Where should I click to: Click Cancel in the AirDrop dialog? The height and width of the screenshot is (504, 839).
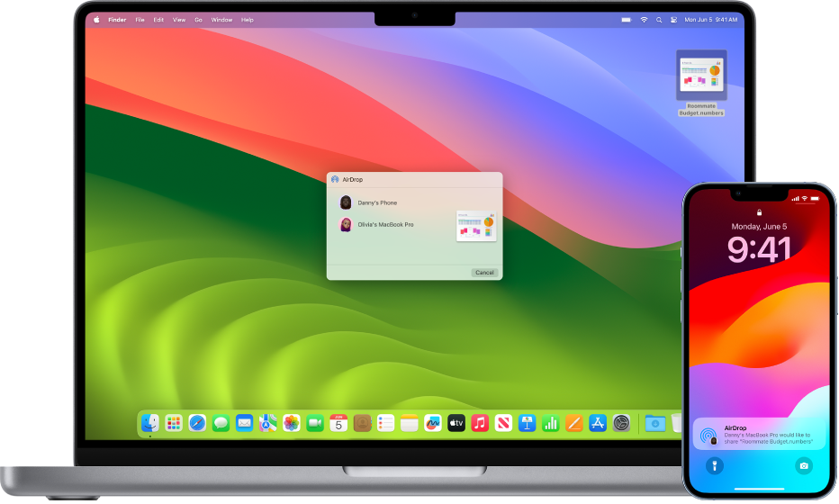(x=484, y=273)
